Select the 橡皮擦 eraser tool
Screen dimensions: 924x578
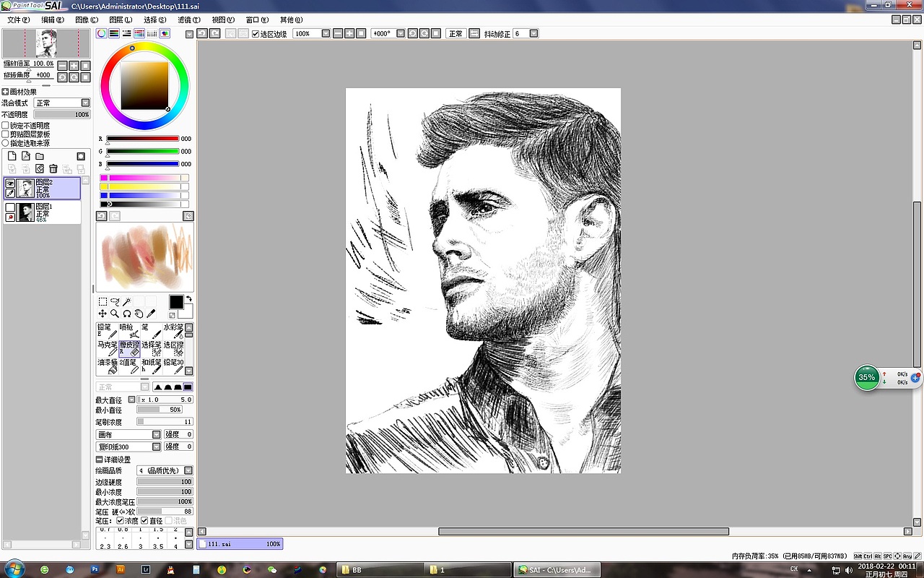128,348
